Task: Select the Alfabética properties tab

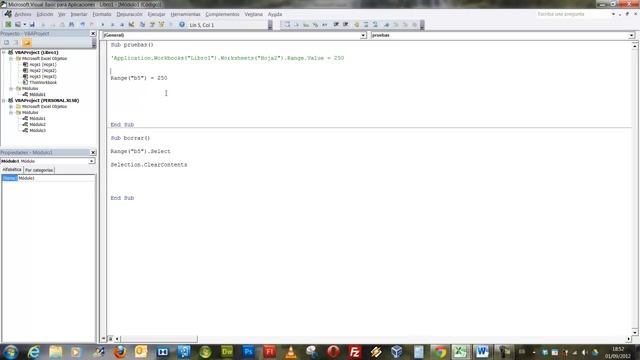Action: click(x=12, y=169)
